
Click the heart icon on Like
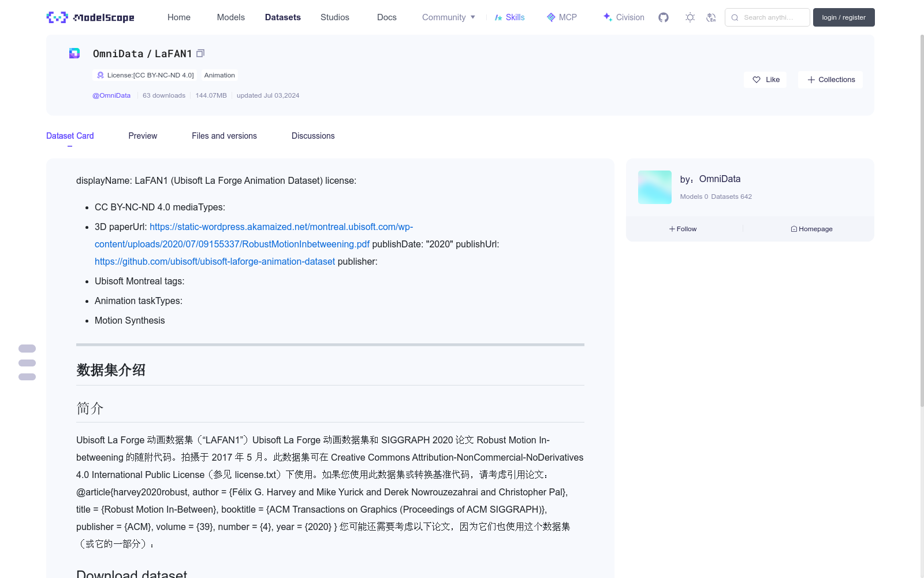(757, 80)
